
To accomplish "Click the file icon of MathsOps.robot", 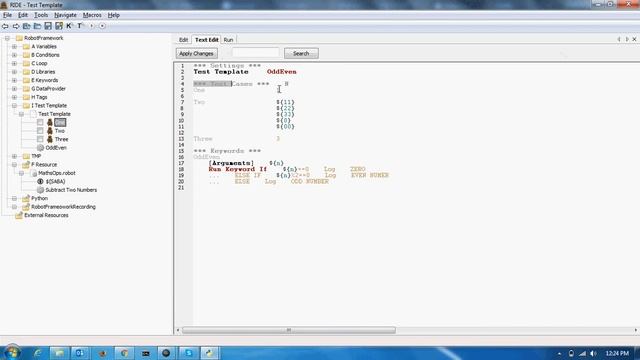I will coord(34,173).
